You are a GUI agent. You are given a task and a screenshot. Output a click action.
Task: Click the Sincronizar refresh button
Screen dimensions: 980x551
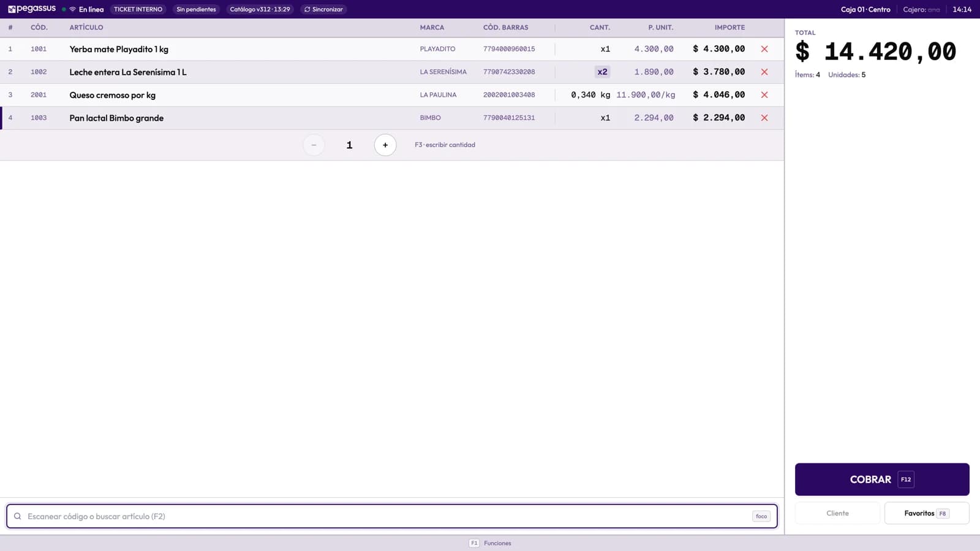click(x=323, y=9)
